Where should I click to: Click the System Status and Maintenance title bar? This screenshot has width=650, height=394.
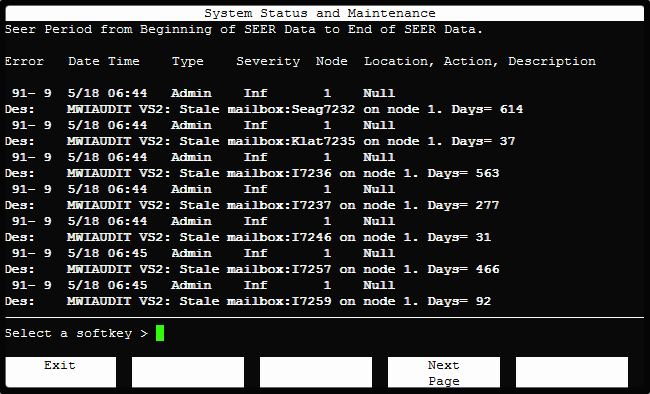325,13
